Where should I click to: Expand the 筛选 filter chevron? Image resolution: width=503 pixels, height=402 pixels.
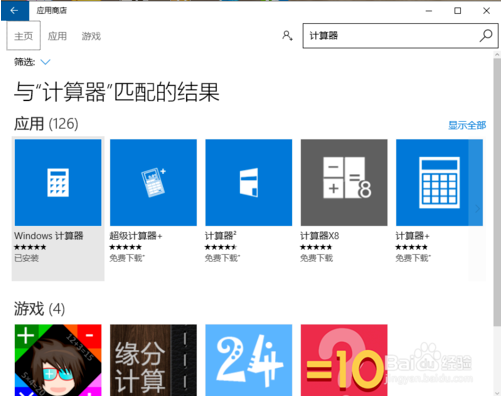[45, 62]
